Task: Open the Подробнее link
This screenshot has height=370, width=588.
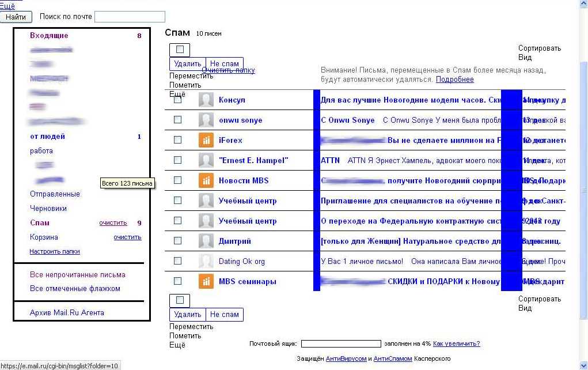Action: [x=455, y=80]
